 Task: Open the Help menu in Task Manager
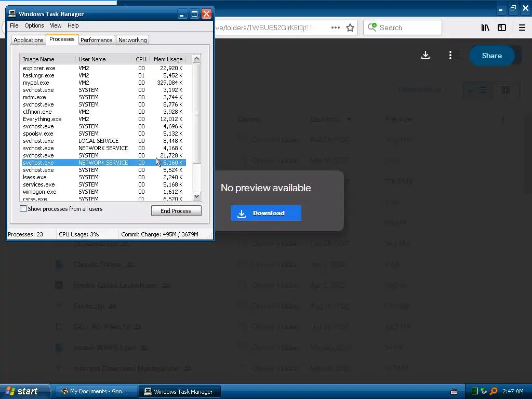(x=73, y=25)
